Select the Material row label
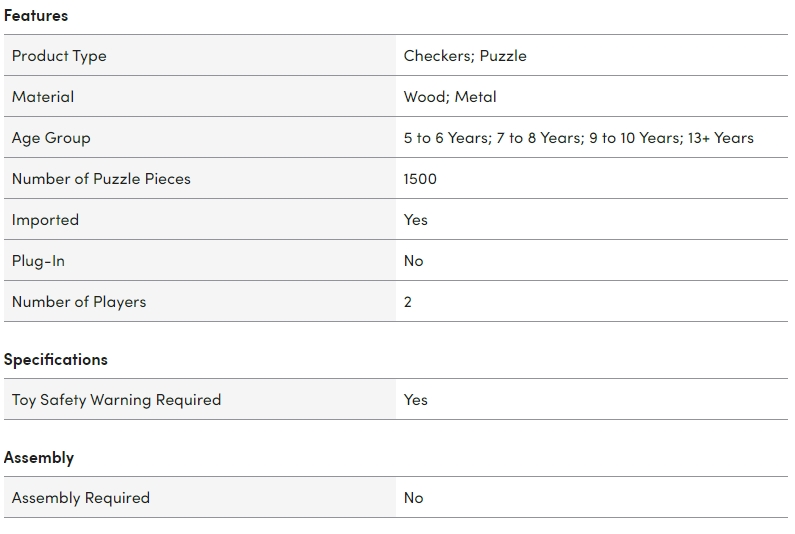This screenshot has height=534, width=795. click(x=43, y=97)
